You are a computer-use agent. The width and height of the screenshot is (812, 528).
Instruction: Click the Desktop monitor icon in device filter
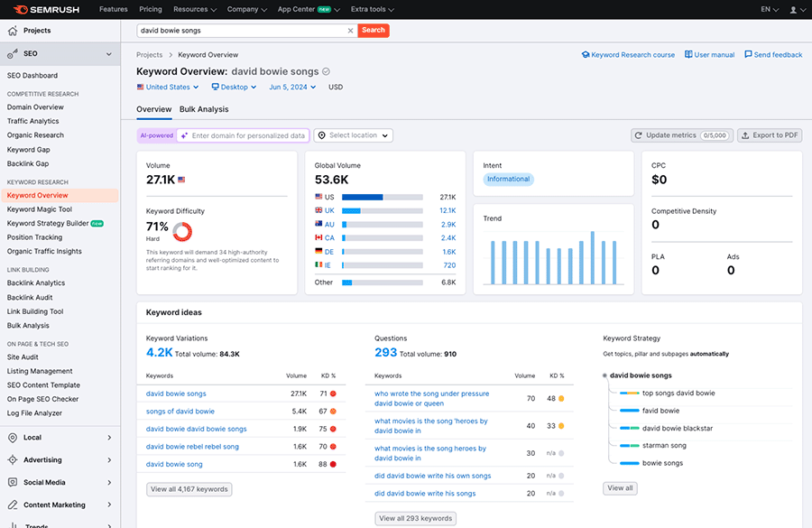[215, 87]
